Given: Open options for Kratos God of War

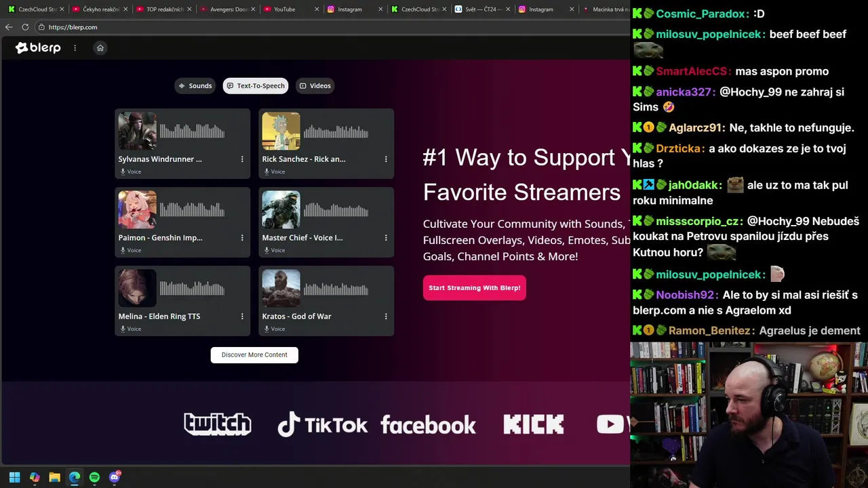Looking at the screenshot, I should (x=386, y=317).
